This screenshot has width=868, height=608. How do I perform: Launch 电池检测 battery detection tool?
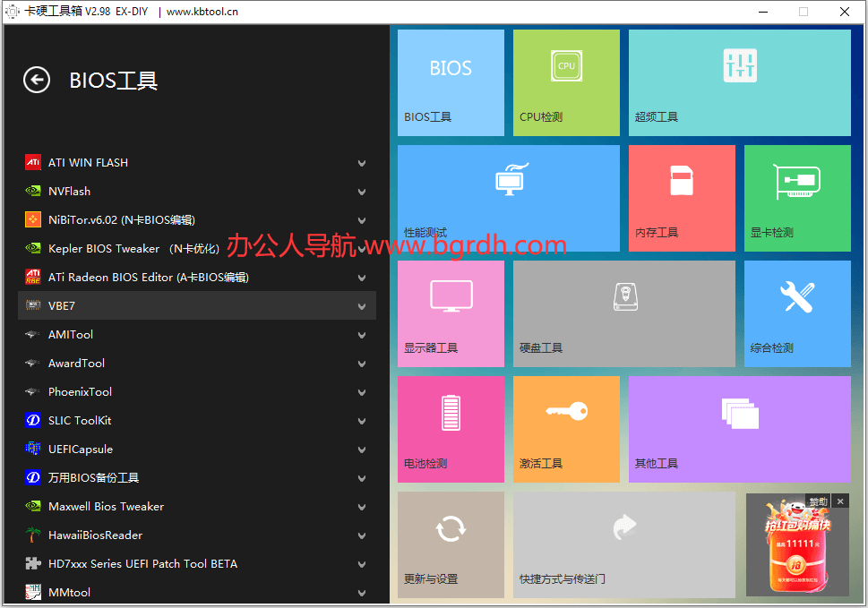(x=450, y=428)
